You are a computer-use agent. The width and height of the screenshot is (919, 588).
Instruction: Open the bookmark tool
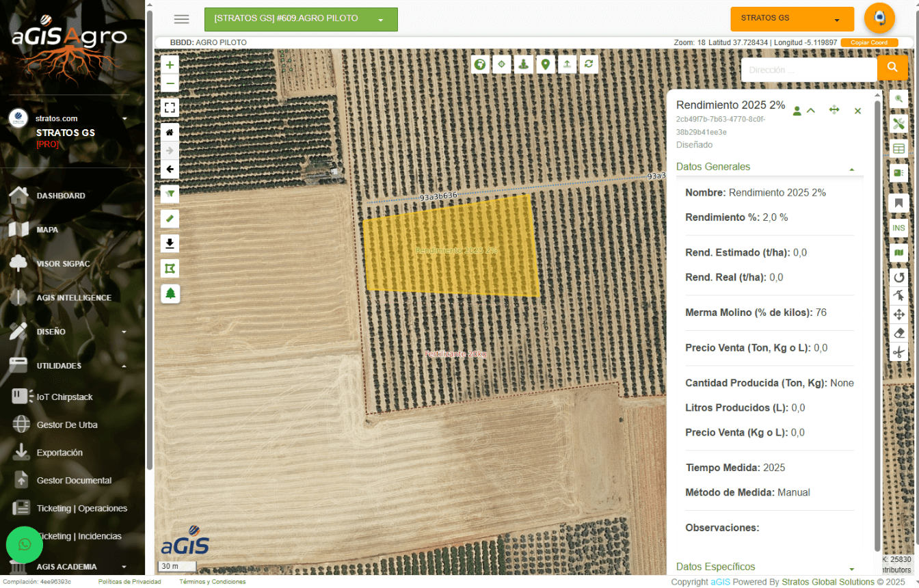click(x=898, y=203)
